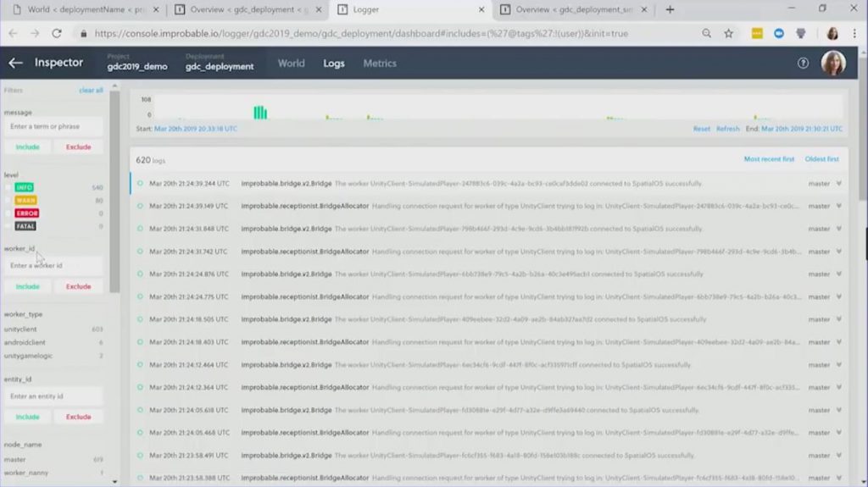Toggle the ERROR level filter checkbox

[x=8, y=213]
